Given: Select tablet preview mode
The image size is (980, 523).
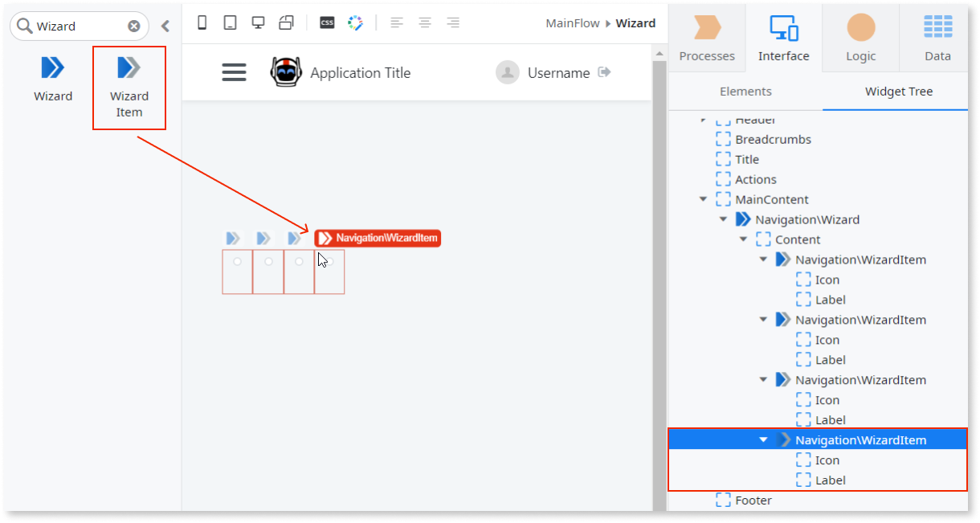Looking at the screenshot, I should (230, 23).
